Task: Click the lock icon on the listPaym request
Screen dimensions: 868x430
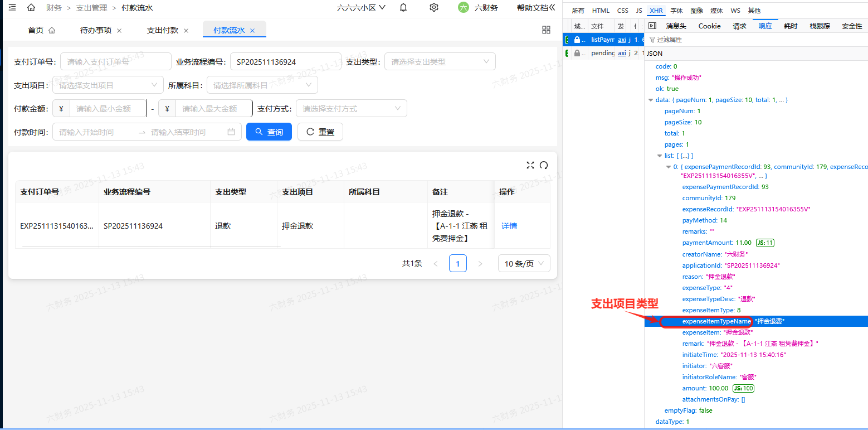Action: [x=577, y=39]
